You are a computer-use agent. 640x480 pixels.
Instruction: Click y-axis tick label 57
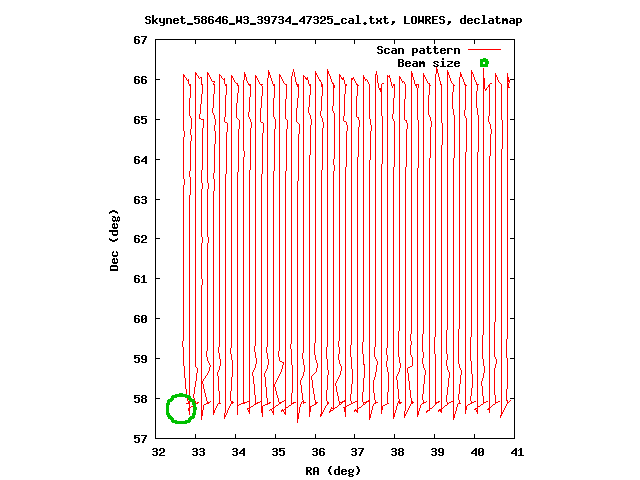(x=140, y=439)
